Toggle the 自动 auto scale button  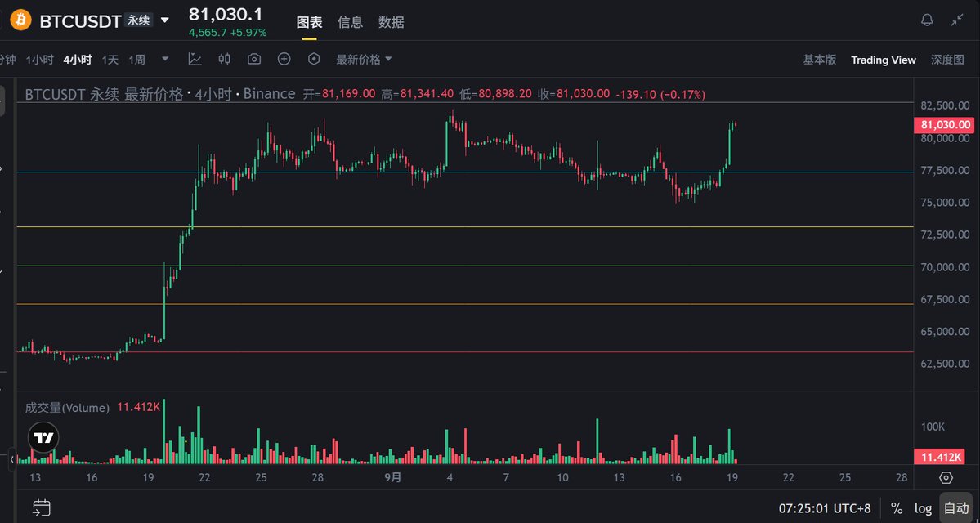pyautogui.click(x=955, y=508)
